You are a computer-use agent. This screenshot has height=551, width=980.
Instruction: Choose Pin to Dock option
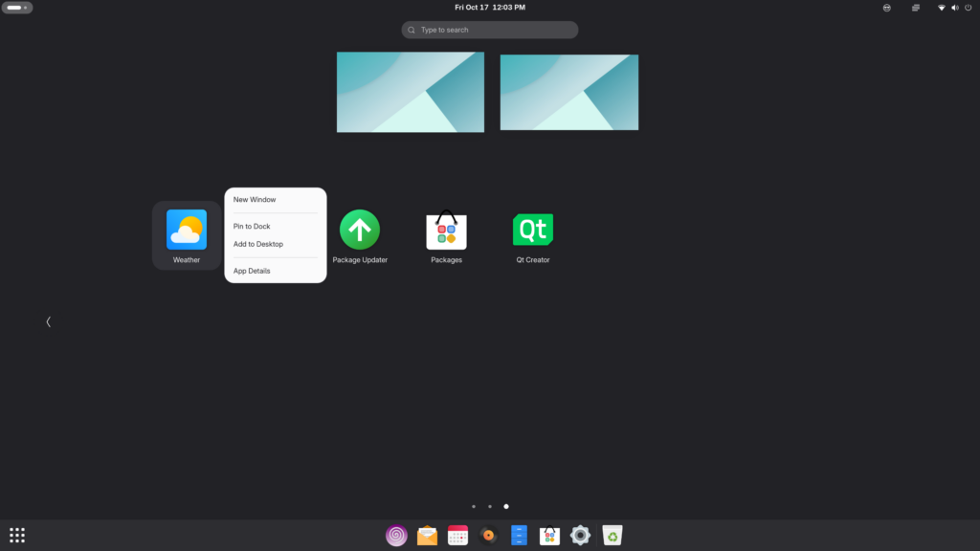pyautogui.click(x=252, y=227)
